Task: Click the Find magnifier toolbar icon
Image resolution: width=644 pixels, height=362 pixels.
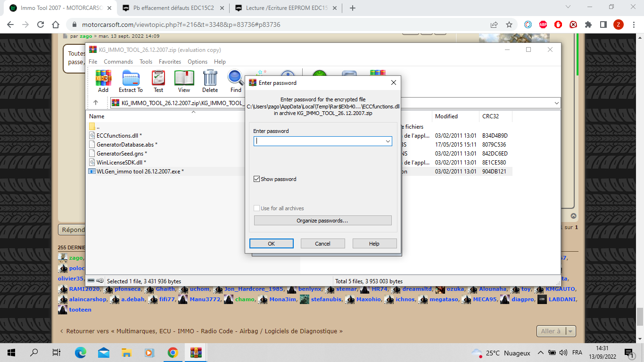Action: (236, 81)
